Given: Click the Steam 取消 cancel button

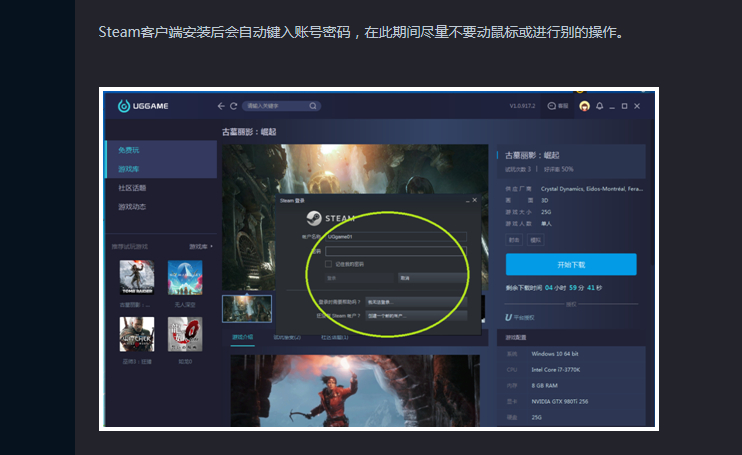Looking at the screenshot, I should tap(433, 278).
